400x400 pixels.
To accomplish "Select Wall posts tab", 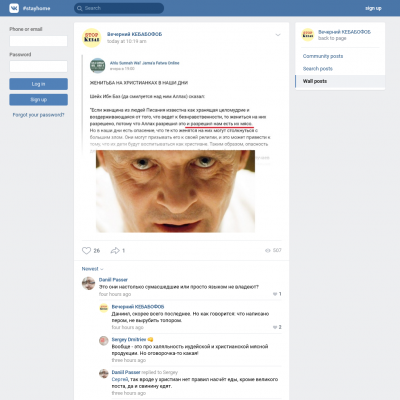I will pyautogui.click(x=340, y=81).
